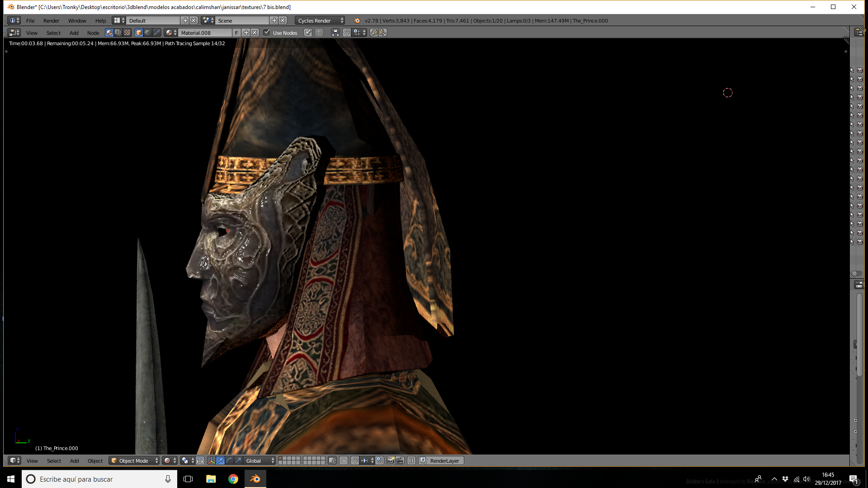Open the Render menu
Screen dimensions: 868x488
(52, 20)
